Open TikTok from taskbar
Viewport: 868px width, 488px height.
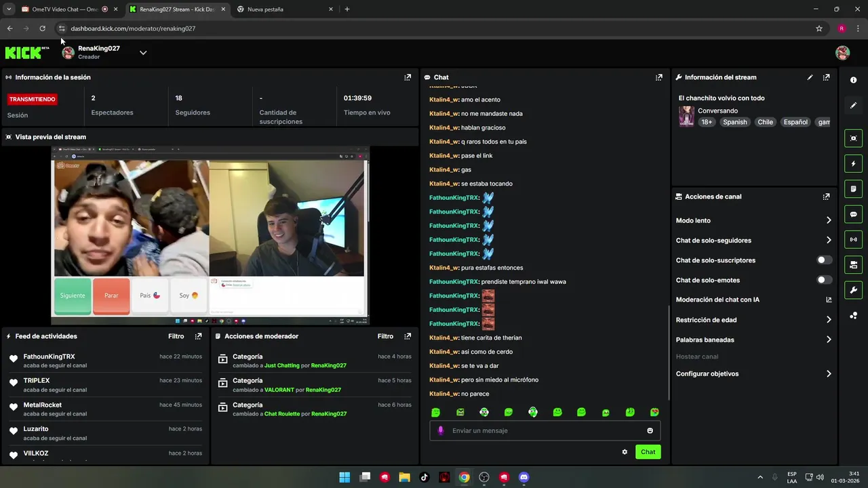tap(425, 477)
